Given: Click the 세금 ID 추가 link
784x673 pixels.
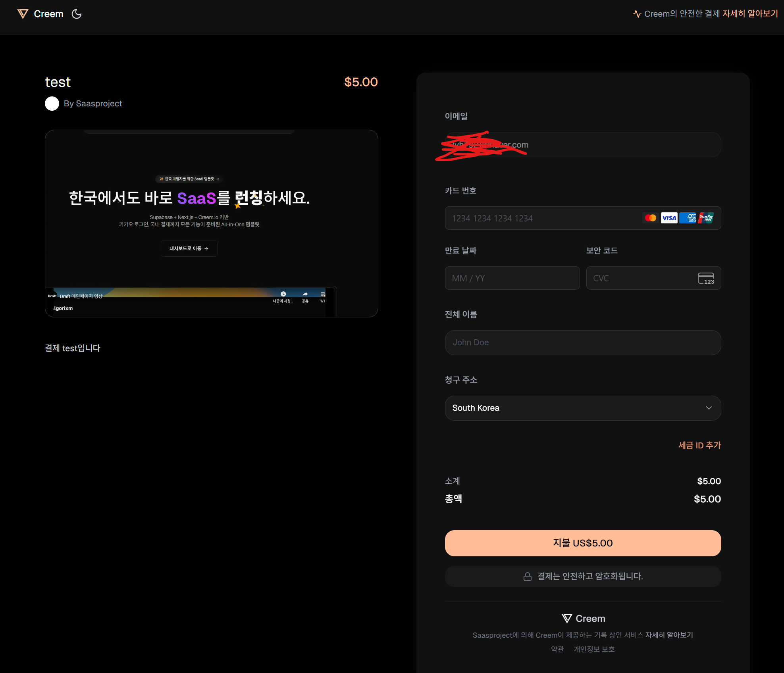Looking at the screenshot, I should coord(699,445).
